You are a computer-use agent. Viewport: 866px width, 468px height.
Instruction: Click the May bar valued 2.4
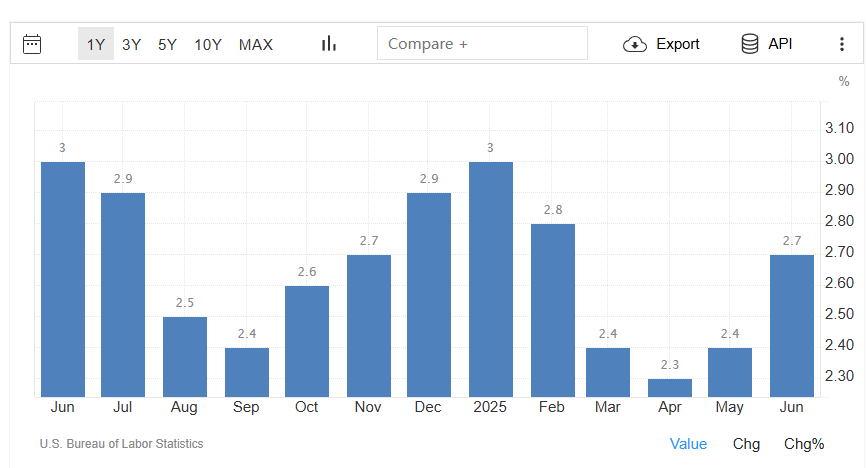(x=730, y=372)
